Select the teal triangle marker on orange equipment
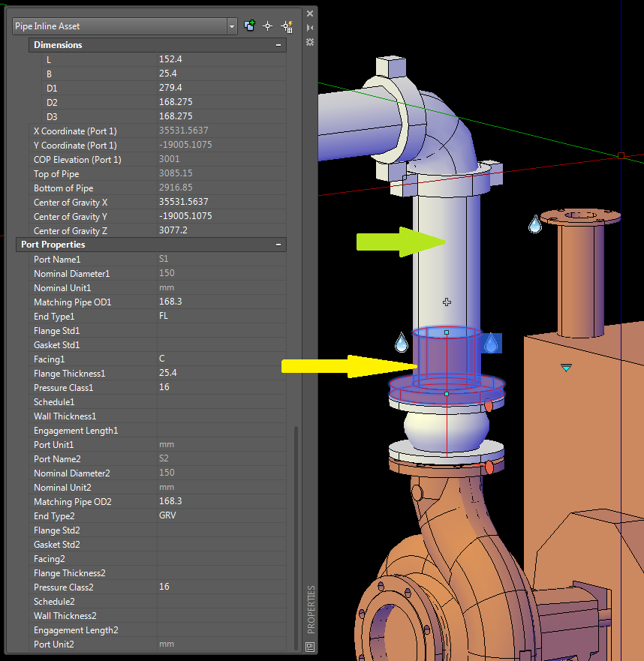Screen dimensions: 644x661 [567, 368]
